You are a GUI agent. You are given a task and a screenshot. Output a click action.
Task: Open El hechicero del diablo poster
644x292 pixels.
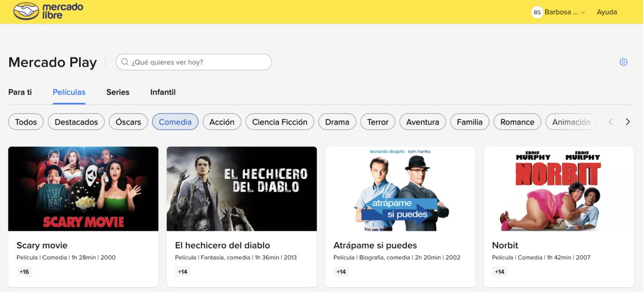tap(241, 189)
